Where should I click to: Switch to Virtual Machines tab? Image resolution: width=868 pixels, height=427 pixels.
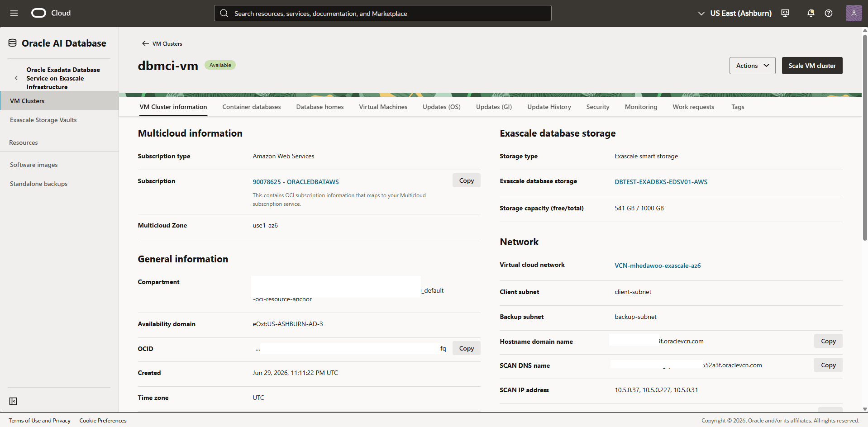point(383,107)
